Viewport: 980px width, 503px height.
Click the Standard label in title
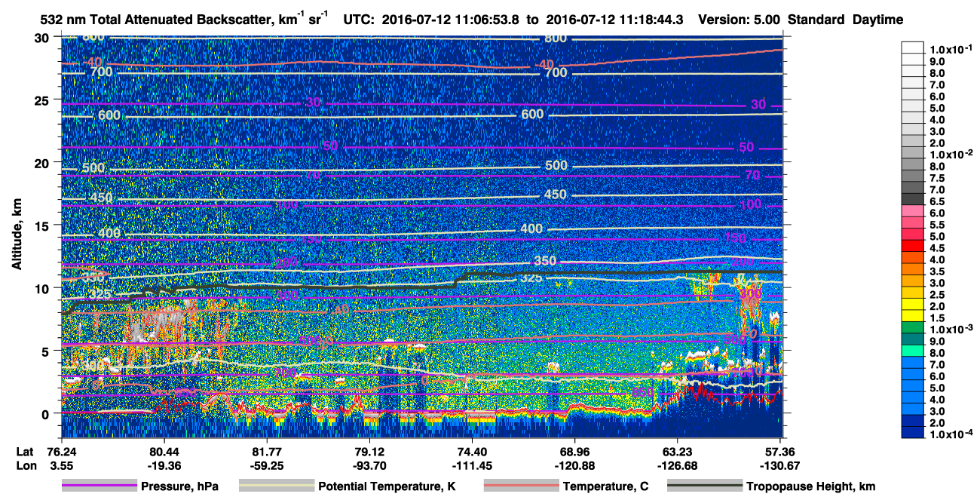click(815, 20)
